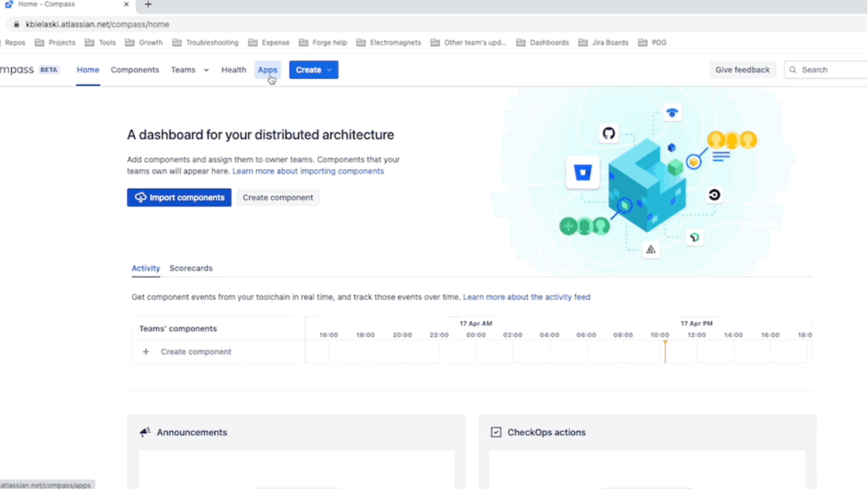Image resolution: width=868 pixels, height=489 pixels.
Task: Click the current-time marker on the timeline
Action: click(x=665, y=351)
